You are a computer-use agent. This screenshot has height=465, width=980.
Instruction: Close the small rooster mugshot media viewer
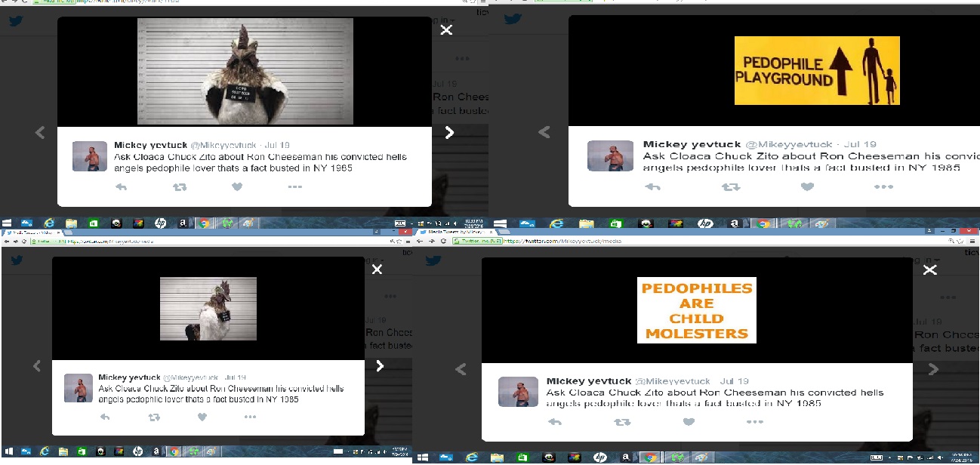[377, 269]
